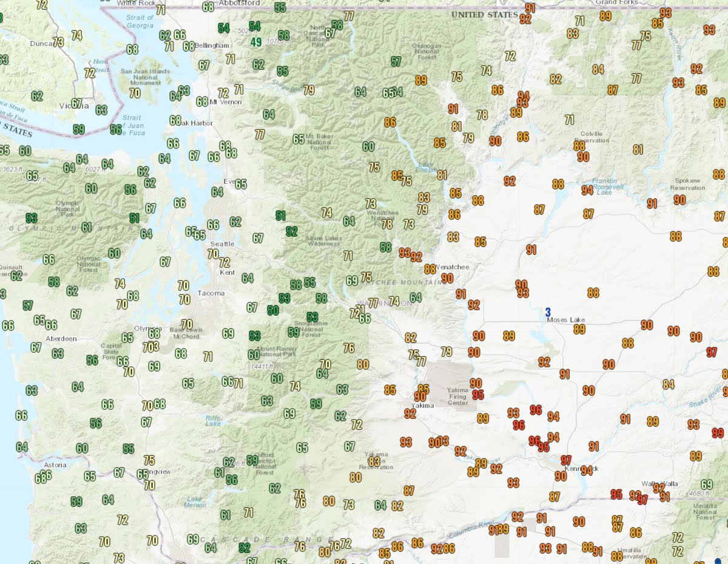This screenshot has height=564, width=728.
Task: Select the 49 reading east of Bellingham
Action: 256,42
